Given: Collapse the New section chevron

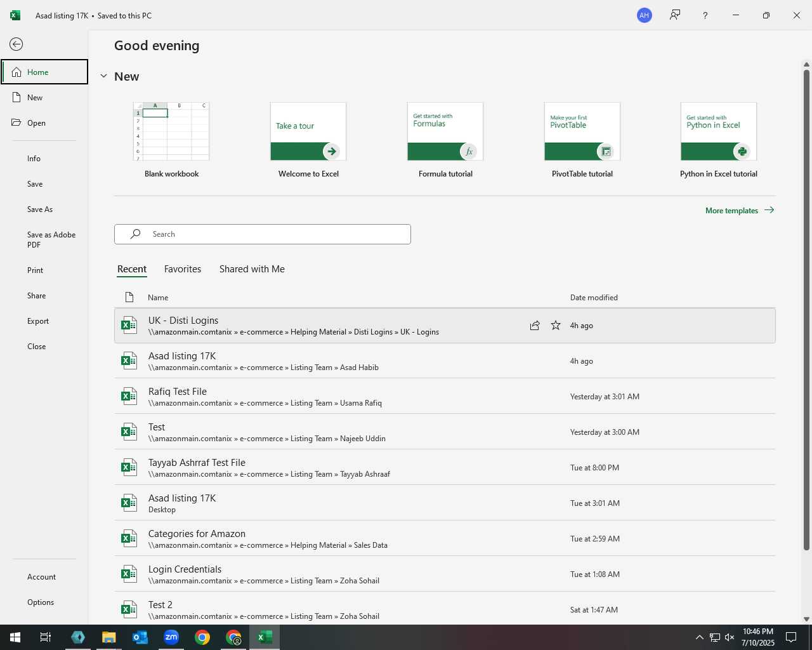Looking at the screenshot, I should click(x=103, y=76).
